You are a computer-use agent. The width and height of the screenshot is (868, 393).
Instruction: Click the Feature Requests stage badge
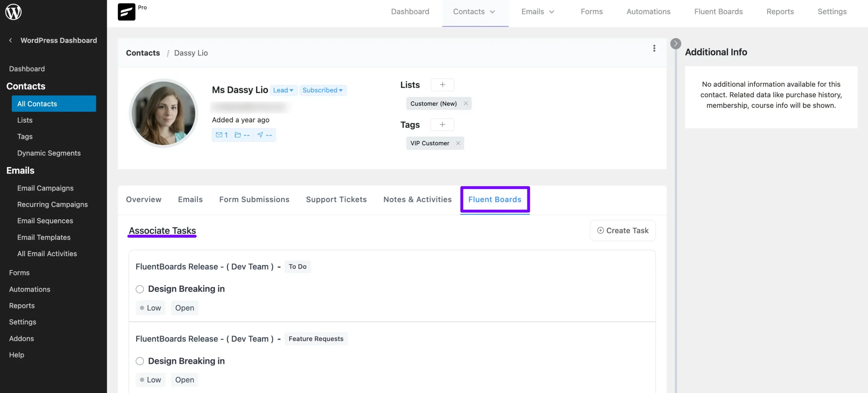[x=316, y=339]
